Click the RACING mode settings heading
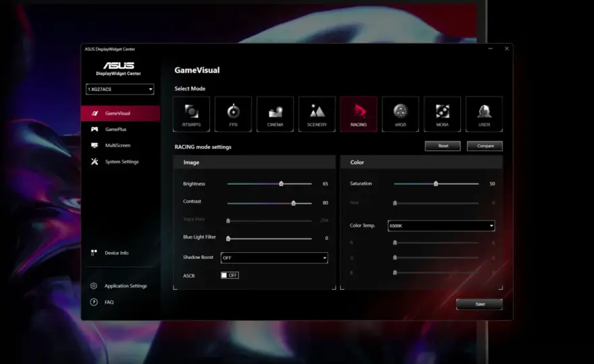Viewport: 594px width, 364px height. pyautogui.click(x=202, y=147)
